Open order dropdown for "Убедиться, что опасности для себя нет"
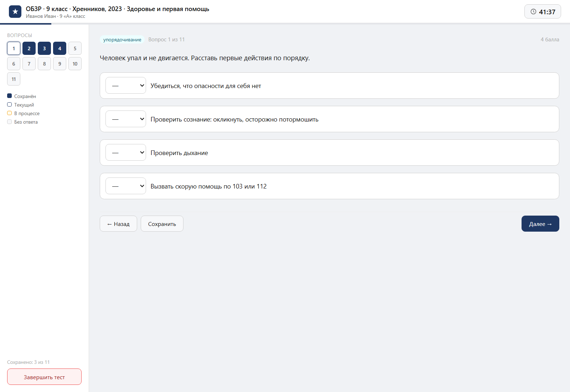The image size is (570, 392). coord(126,86)
